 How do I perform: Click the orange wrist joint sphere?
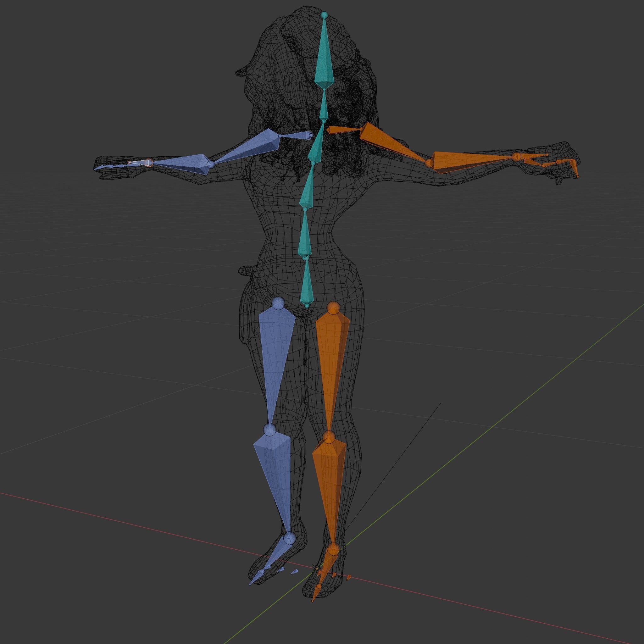(516, 156)
